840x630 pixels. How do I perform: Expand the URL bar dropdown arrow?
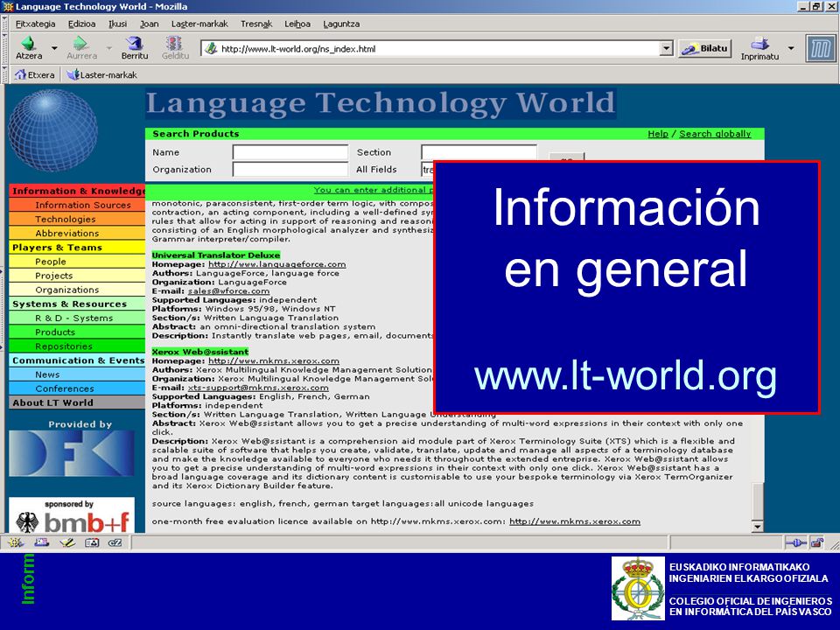point(666,48)
